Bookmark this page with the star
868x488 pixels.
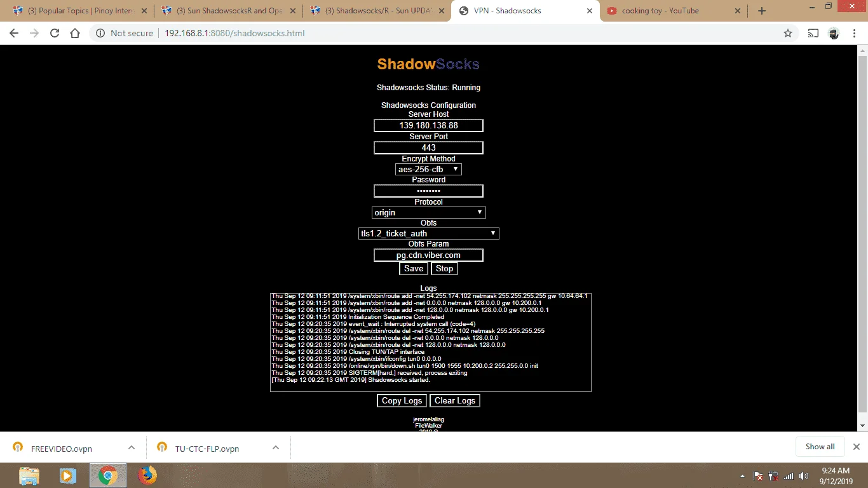(x=788, y=33)
